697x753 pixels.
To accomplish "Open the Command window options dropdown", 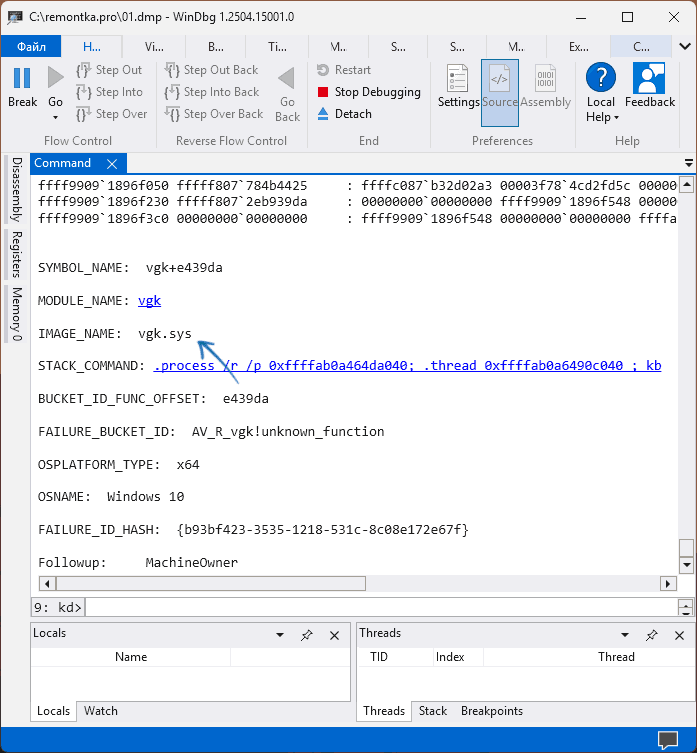I will point(688,163).
